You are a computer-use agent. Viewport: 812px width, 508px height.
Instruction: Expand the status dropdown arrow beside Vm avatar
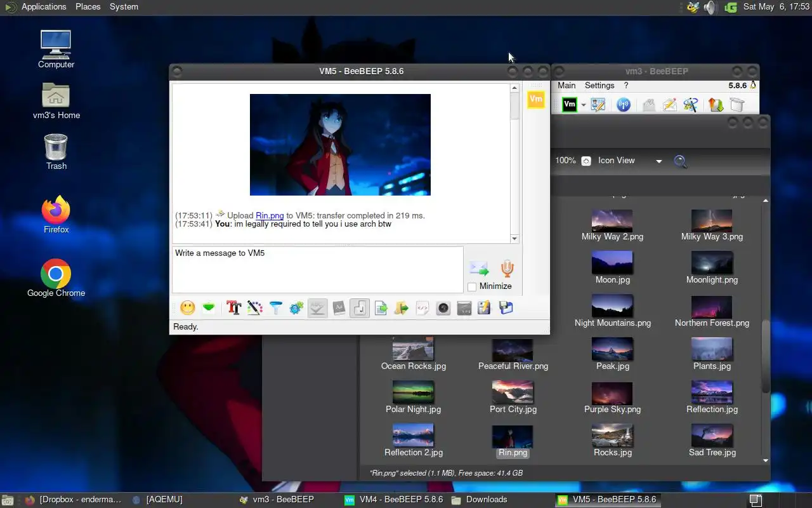coord(583,105)
